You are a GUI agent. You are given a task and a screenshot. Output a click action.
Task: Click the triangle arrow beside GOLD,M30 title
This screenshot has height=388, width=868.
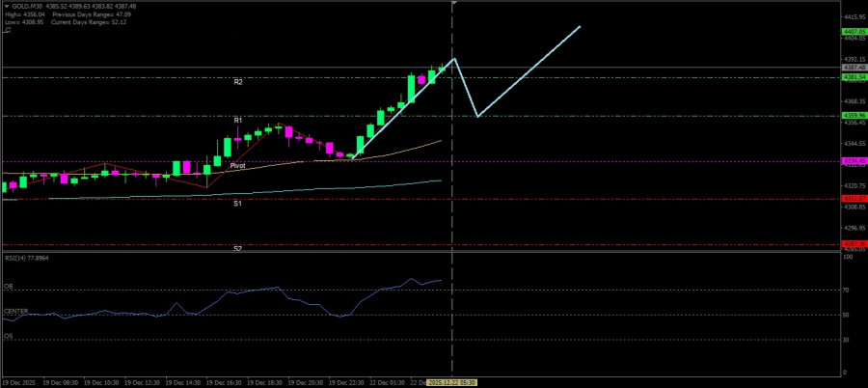(5, 5)
